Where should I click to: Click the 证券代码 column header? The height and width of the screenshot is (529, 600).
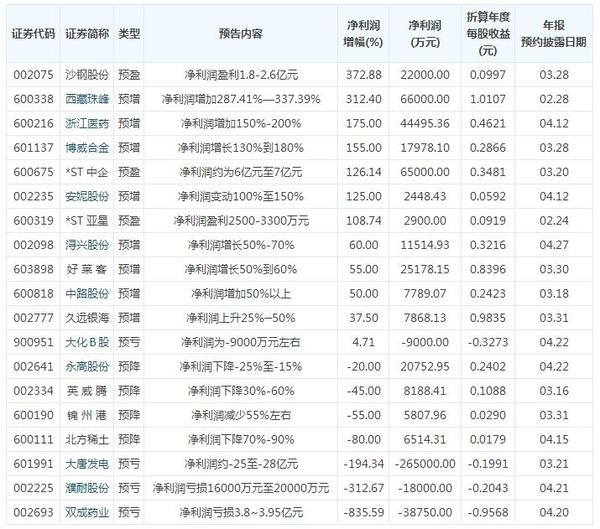33,34
